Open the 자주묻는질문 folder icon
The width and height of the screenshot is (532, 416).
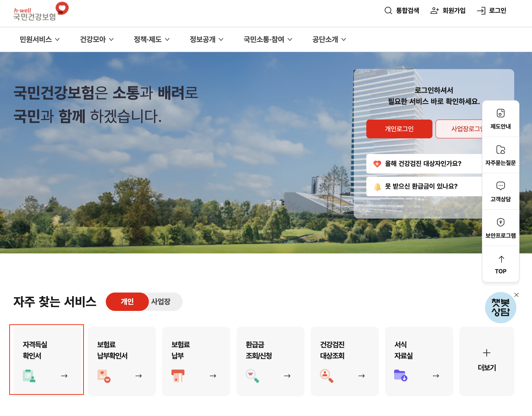tap(500, 150)
